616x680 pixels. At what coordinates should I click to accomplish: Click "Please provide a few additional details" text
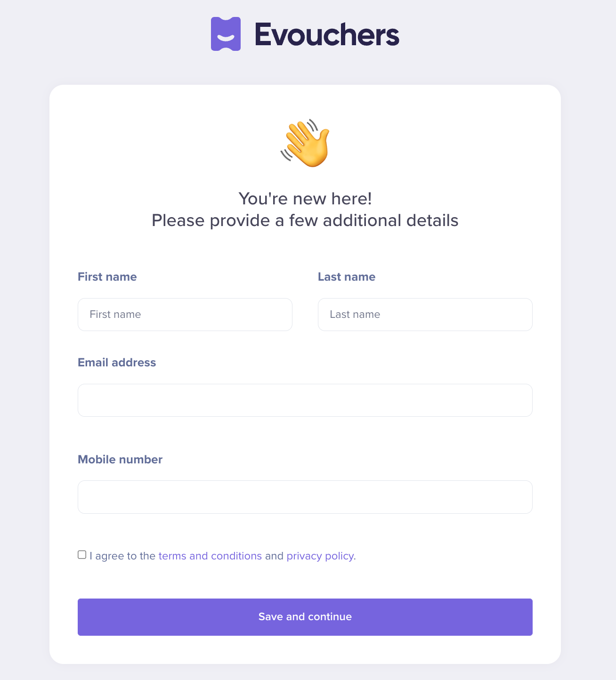pyautogui.click(x=305, y=220)
